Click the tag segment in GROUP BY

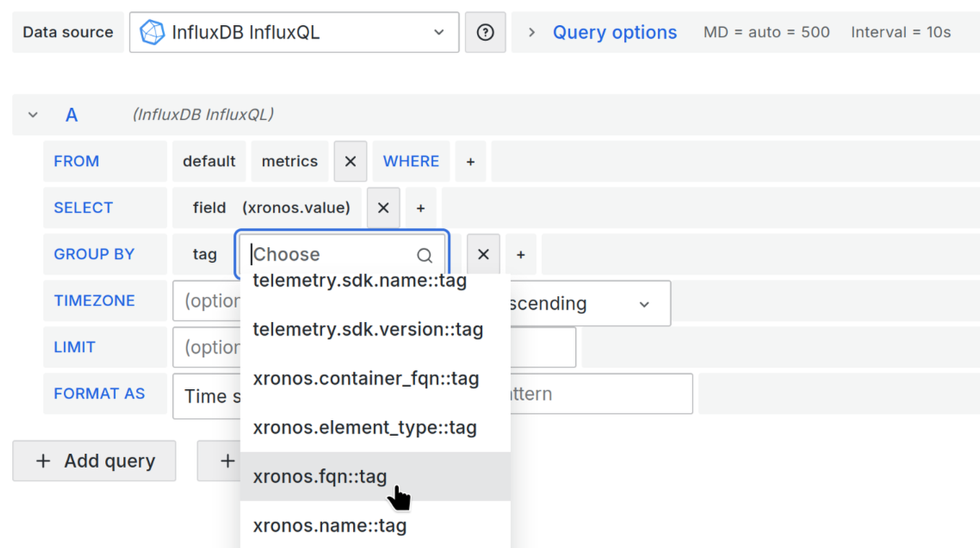click(205, 254)
